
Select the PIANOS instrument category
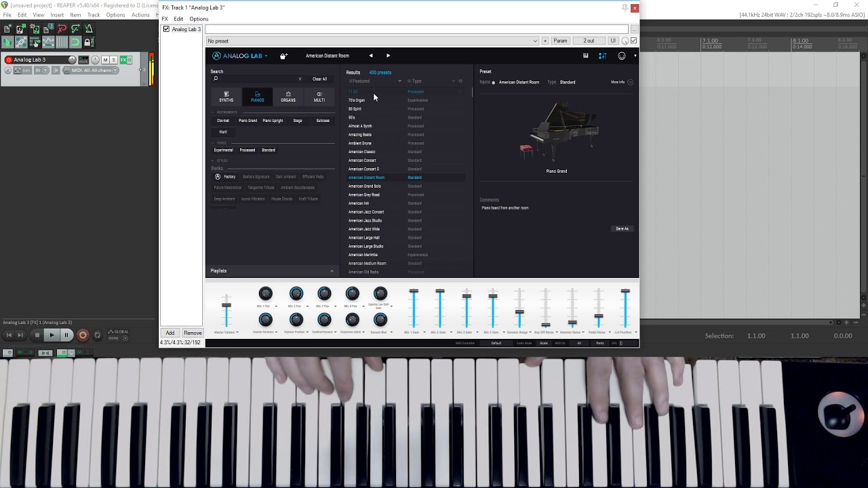(x=257, y=97)
